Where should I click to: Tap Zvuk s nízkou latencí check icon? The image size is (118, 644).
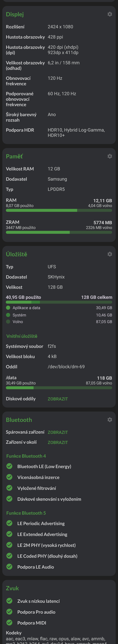(9, 601)
